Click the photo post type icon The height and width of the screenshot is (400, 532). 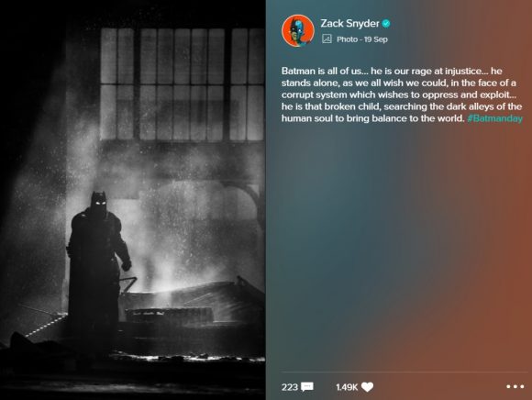coord(327,39)
